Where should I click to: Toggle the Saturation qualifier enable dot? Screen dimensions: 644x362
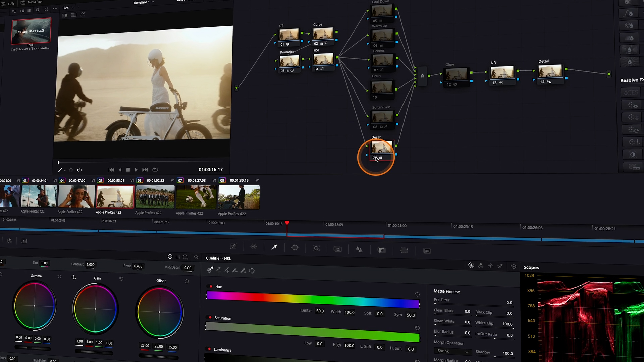210,317
